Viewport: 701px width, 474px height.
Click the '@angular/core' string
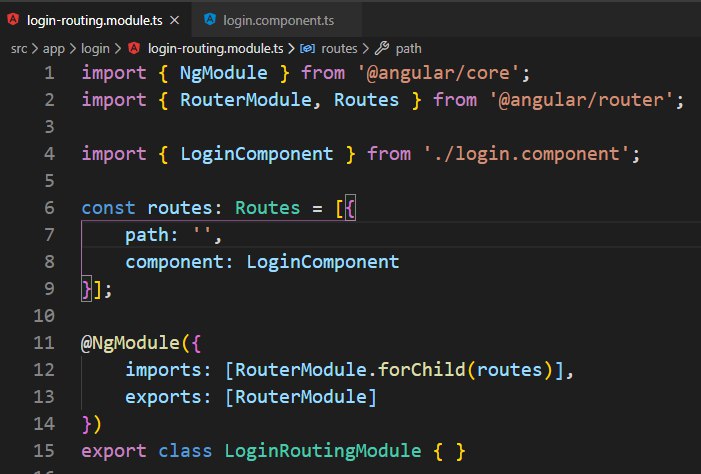click(438, 73)
